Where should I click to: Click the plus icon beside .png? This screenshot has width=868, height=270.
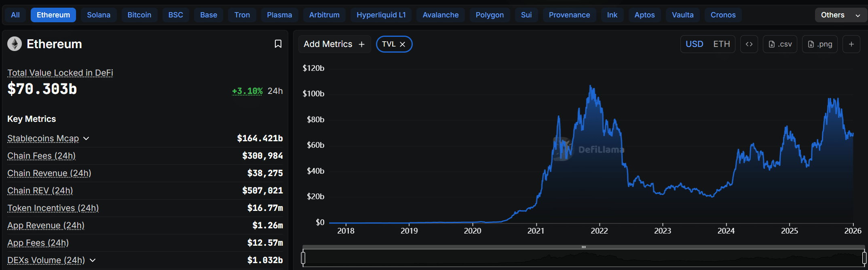click(x=851, y=44)
